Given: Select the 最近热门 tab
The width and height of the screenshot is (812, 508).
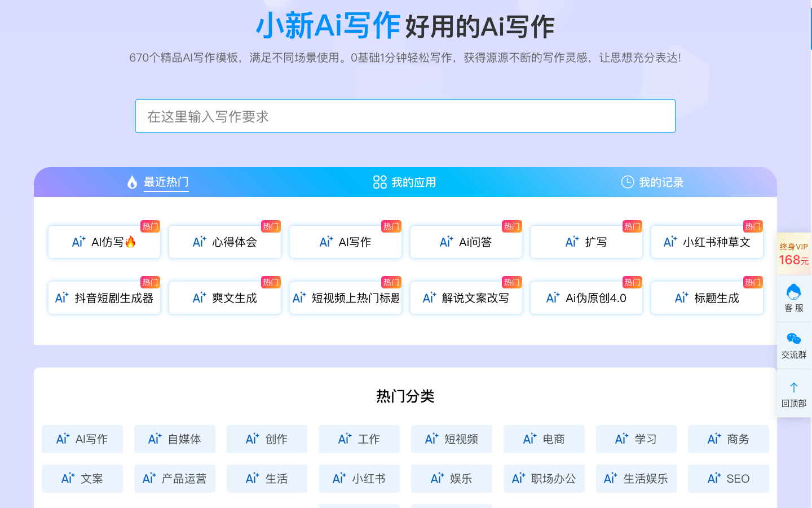Looking at the screenshot, I should pos(166,182).
